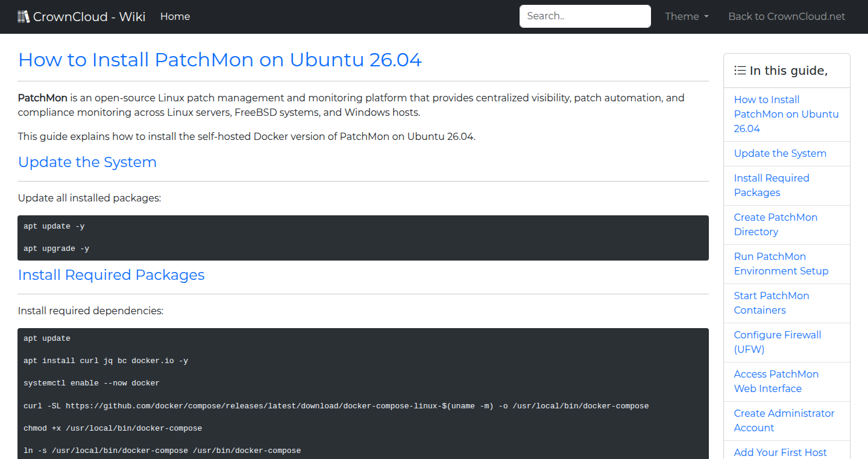Click the "ln -s" docker-compose symlink command
This screenshot has height=459, width=868.
(162, 451)
